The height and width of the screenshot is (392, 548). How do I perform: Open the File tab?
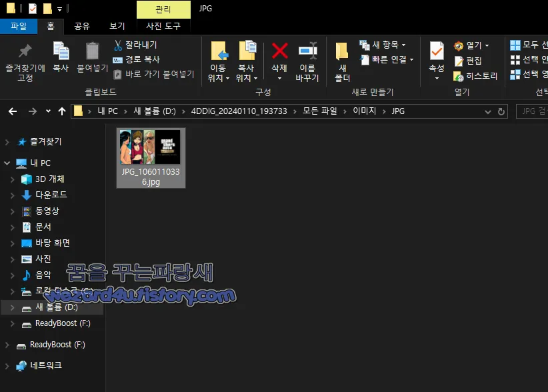pos(19,26)
